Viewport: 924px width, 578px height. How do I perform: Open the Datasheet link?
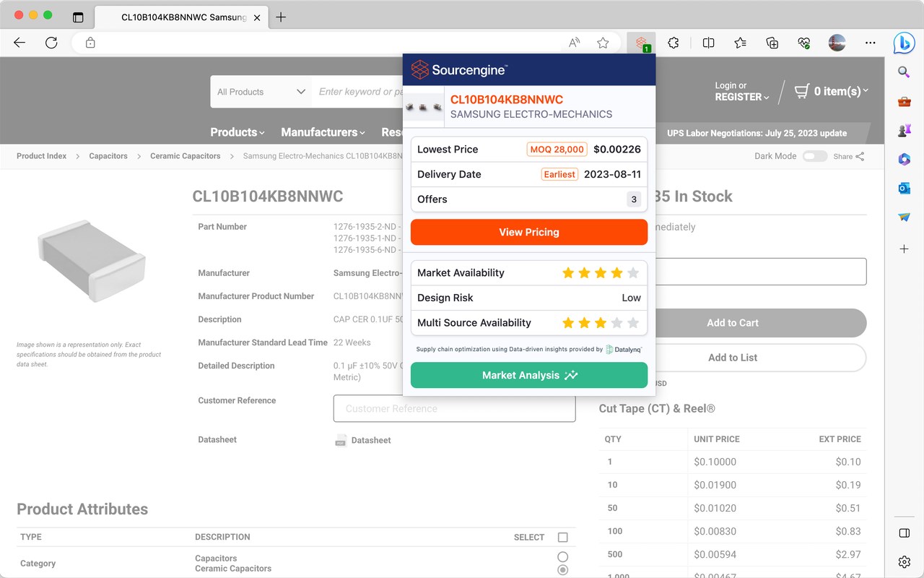pos(371,440)
